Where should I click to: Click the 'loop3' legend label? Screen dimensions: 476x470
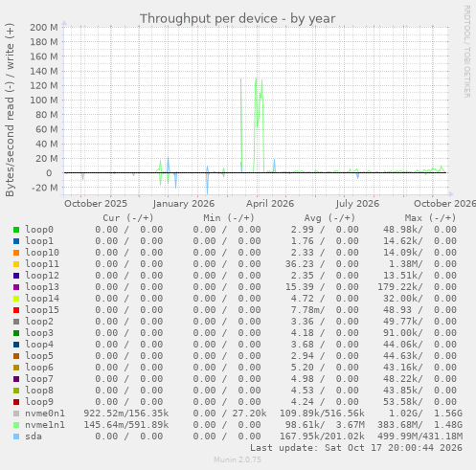[x=39, y=333]
